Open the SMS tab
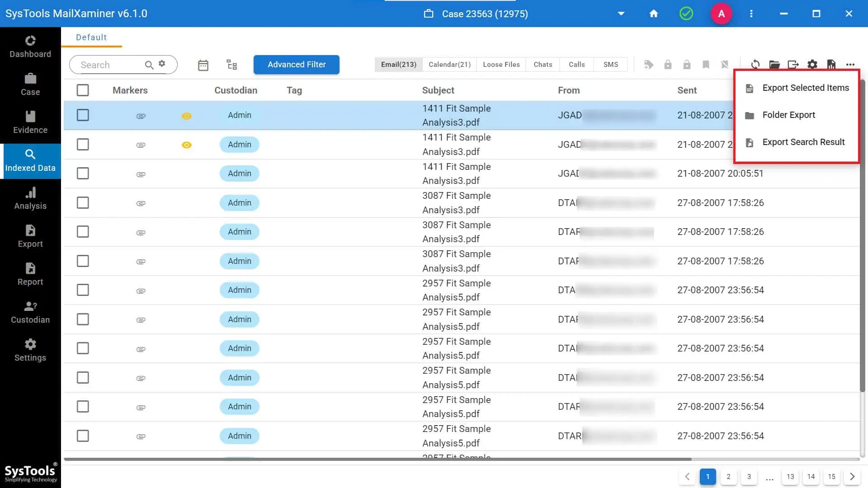 pos(611,65)
